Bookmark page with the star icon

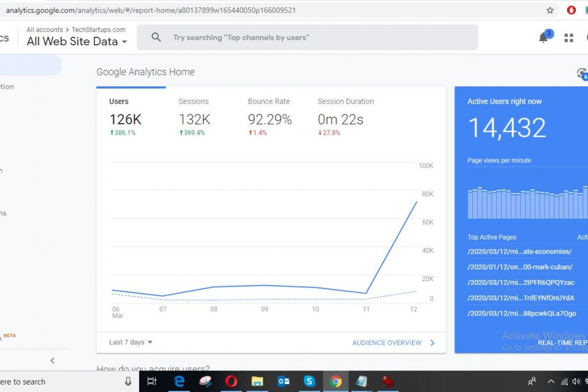pos(550,10)
